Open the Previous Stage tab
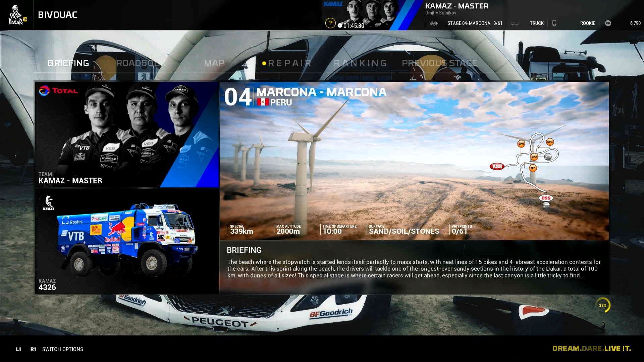This screenshot has height=362, width=644. [x=439, y=63]
